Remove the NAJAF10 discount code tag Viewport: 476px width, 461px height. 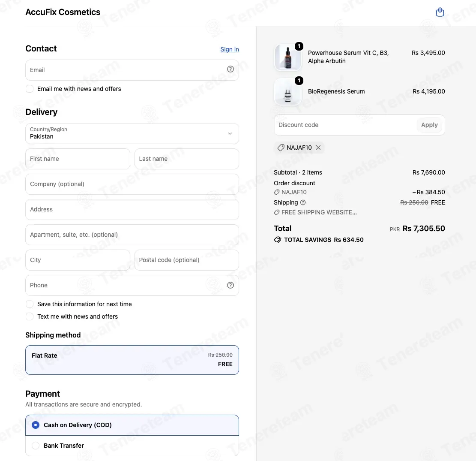(318, 148)
